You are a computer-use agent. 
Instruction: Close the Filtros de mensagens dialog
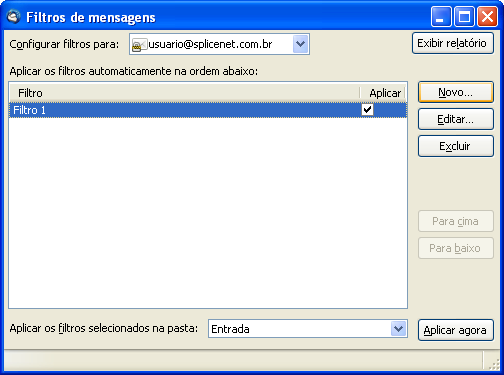pyautogui.click(x=487, y=16)
